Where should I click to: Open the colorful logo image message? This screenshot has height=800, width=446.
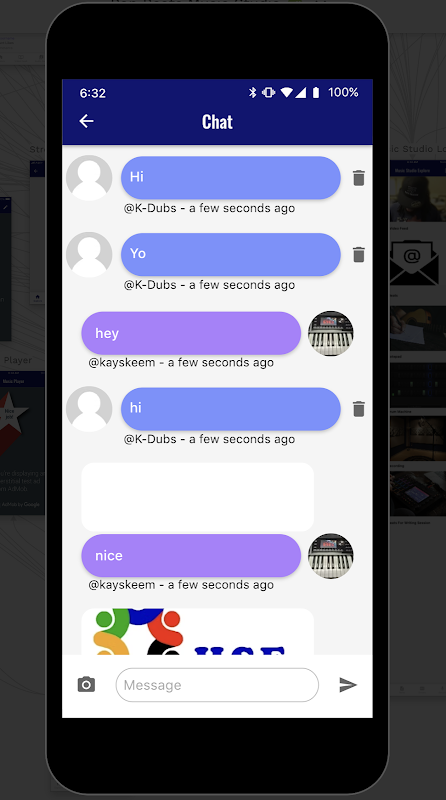click(197, 632)
